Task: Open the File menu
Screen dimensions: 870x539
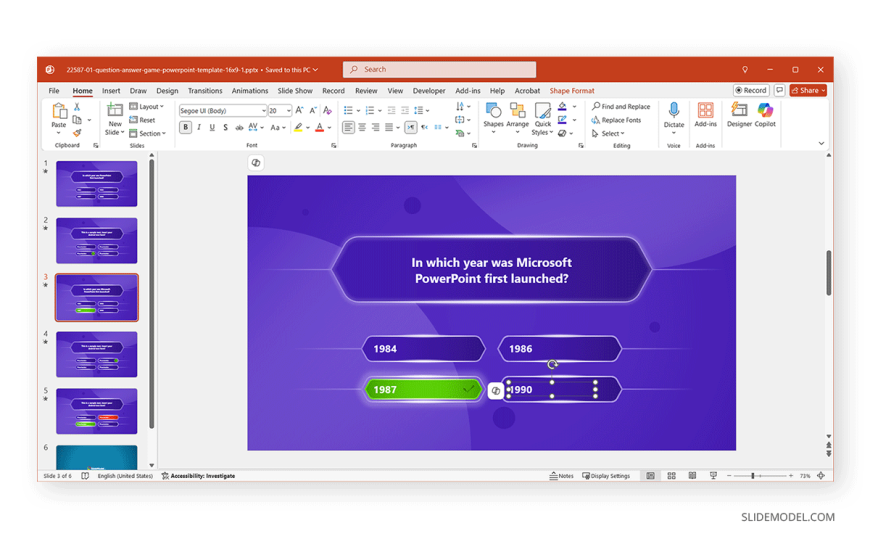Action: [54, 90]
